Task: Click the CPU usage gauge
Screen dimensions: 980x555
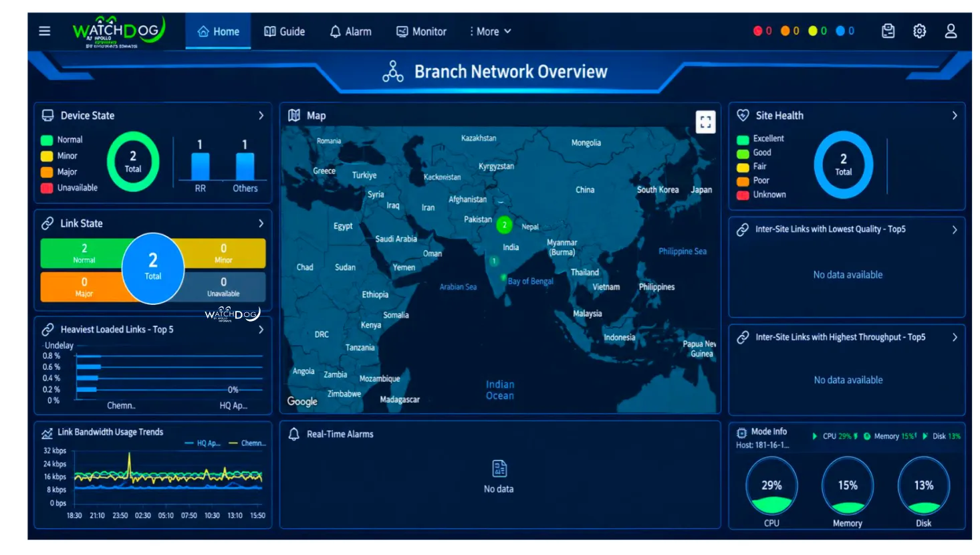Action: tap(771, 485)
